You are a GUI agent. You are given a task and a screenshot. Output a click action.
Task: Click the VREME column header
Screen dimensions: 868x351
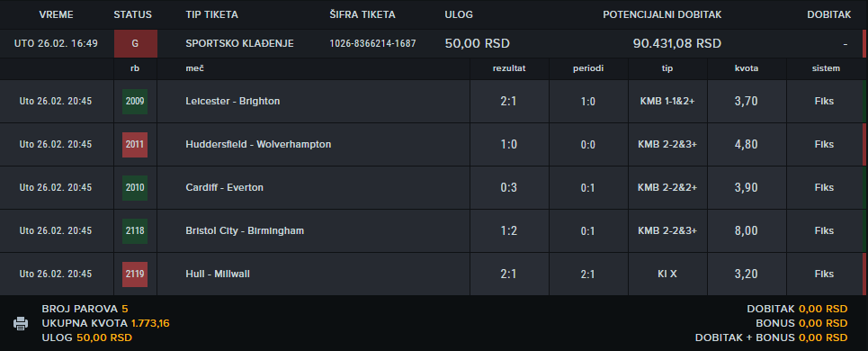click(56, 15)
